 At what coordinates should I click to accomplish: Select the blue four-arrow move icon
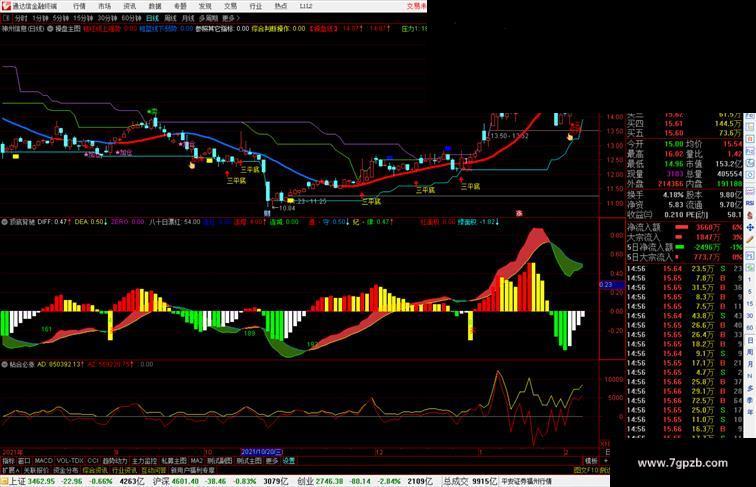[750, 227]
